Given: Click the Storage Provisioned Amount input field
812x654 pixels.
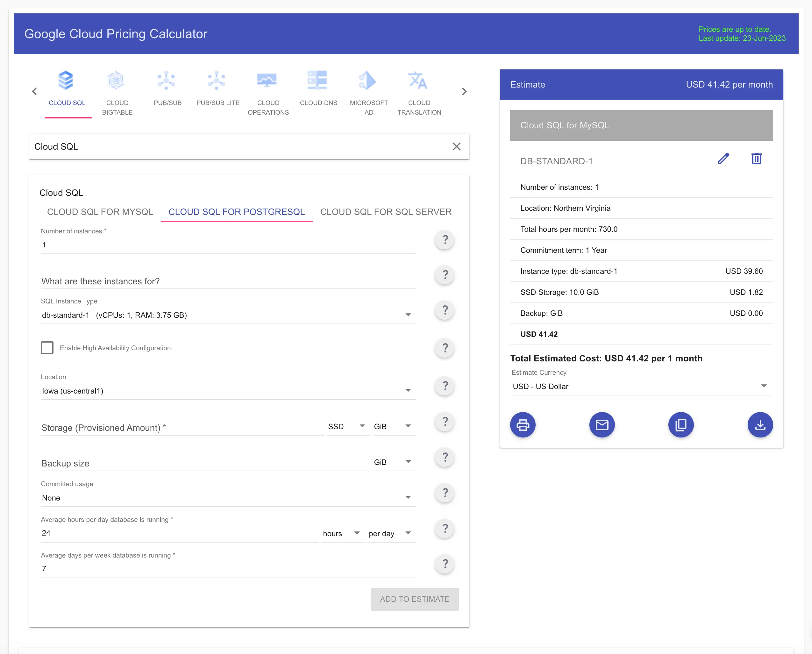Looking at the screenshot, I should (x=181, y=427).
